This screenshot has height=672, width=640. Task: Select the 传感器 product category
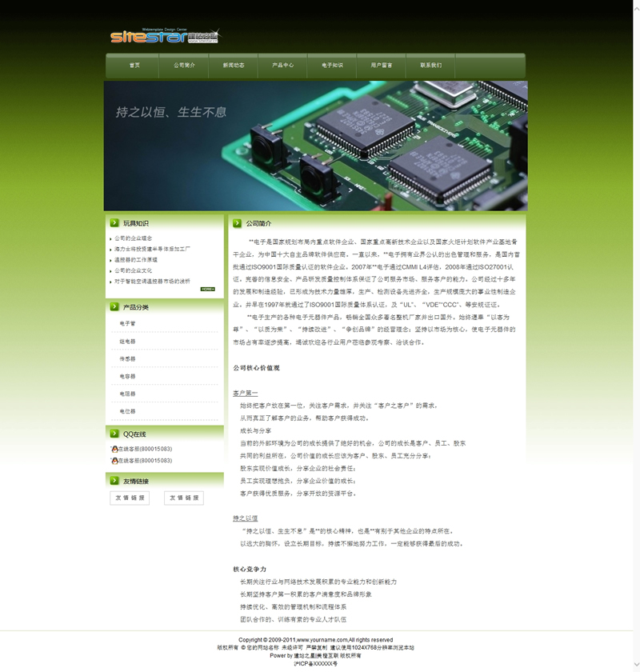pos(128,359)
